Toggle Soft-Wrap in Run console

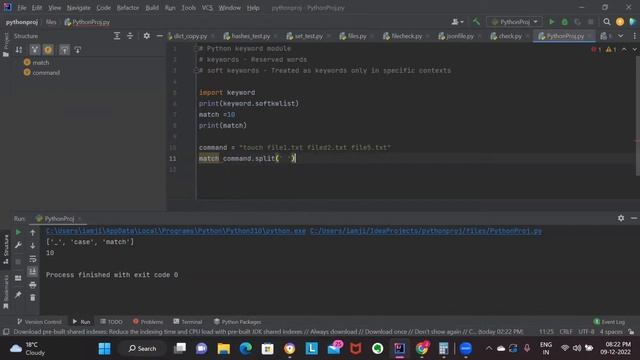33,259
